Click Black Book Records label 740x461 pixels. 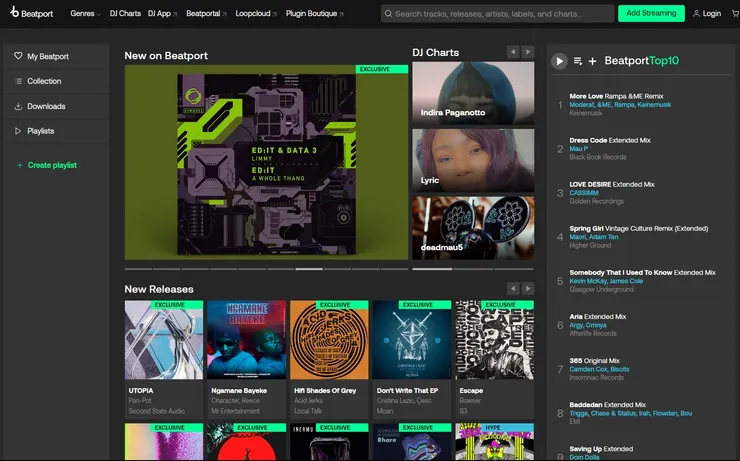click(x=598, y=157)
